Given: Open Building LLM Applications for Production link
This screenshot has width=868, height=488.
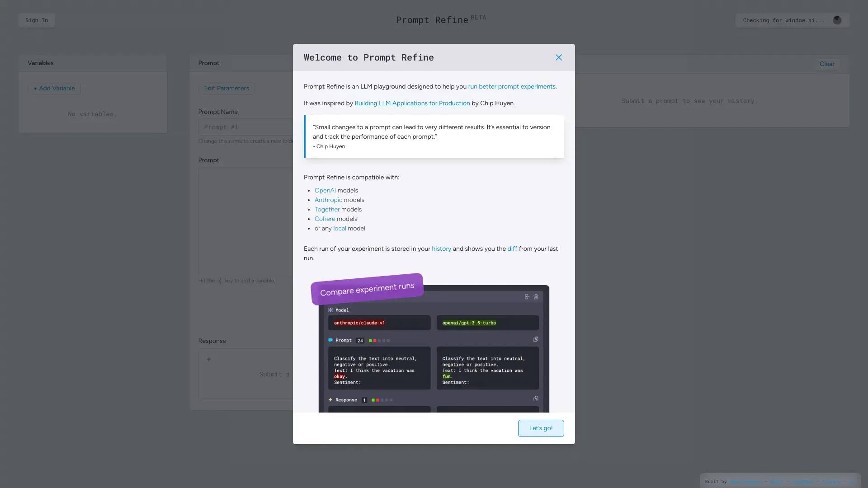Looking at the screenshot, I should [412, 103].
